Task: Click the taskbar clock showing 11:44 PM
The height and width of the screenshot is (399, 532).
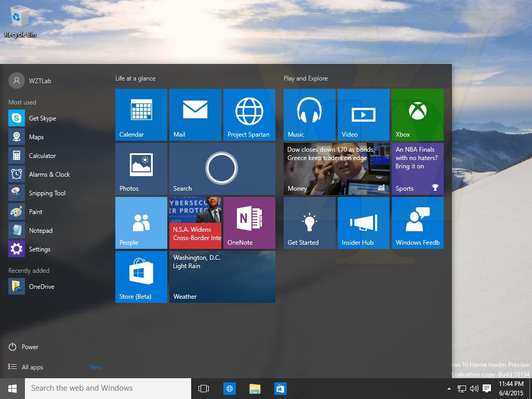Action: (x=511, y=389)
